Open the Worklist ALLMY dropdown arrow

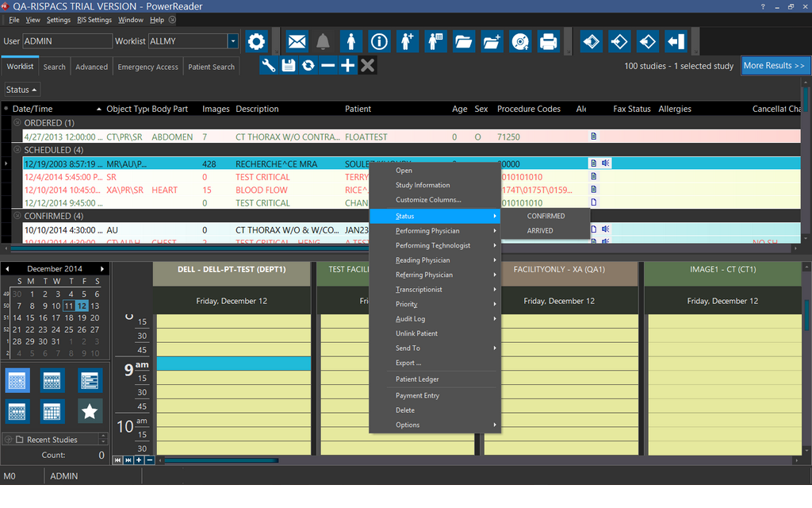(232, 41)
